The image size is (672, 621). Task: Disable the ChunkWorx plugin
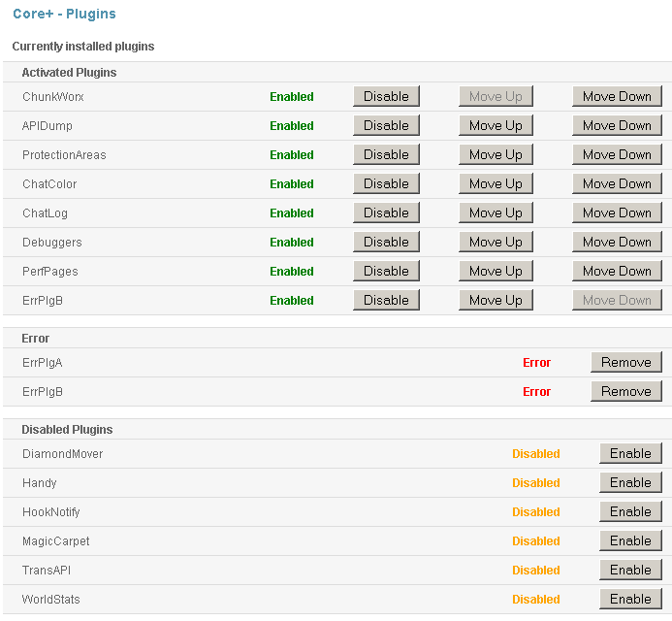click(x=386, y=96)
